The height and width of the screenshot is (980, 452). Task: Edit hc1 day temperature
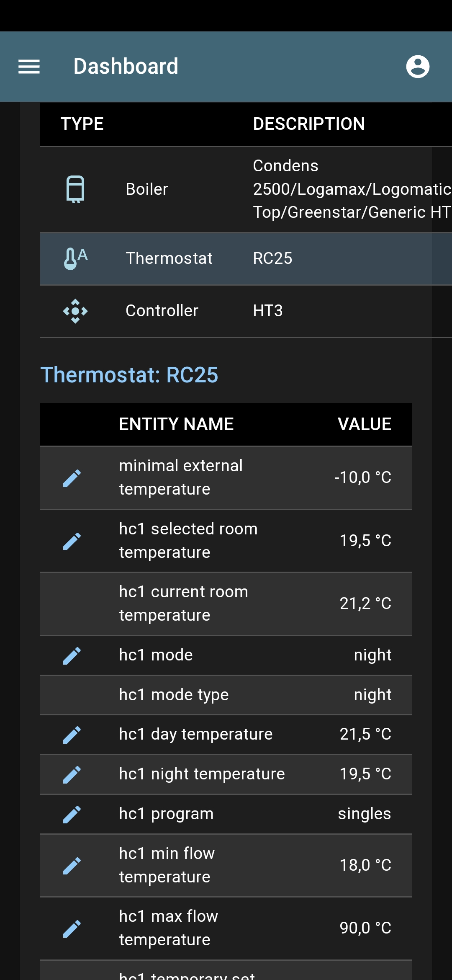click(x=72, y=733)
